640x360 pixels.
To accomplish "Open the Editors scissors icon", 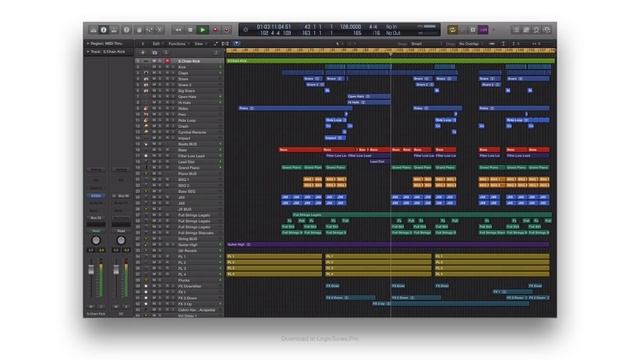I will [x=160, y=30].
